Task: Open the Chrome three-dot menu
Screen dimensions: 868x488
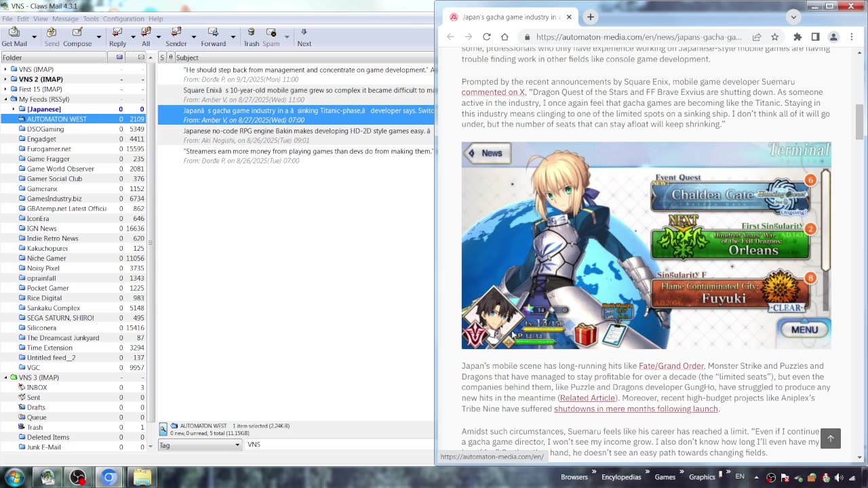Action: (x=852, y=37)
